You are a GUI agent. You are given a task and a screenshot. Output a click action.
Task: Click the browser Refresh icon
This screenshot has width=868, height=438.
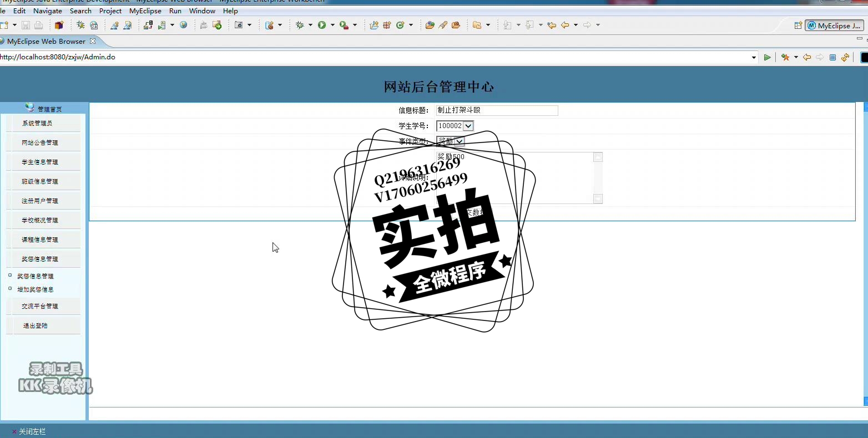pyautogui.click(x=845, y=57)
